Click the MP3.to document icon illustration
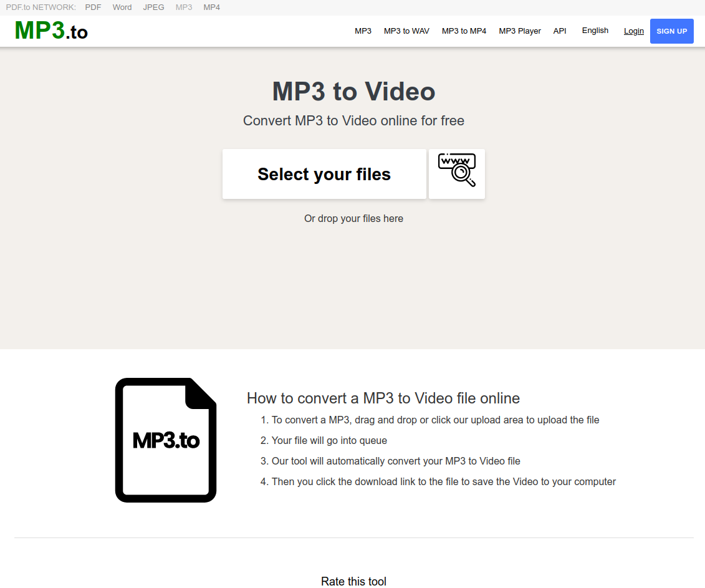Image resolution: width=705 pixels, height=588 pixels. tap(166, 440)
